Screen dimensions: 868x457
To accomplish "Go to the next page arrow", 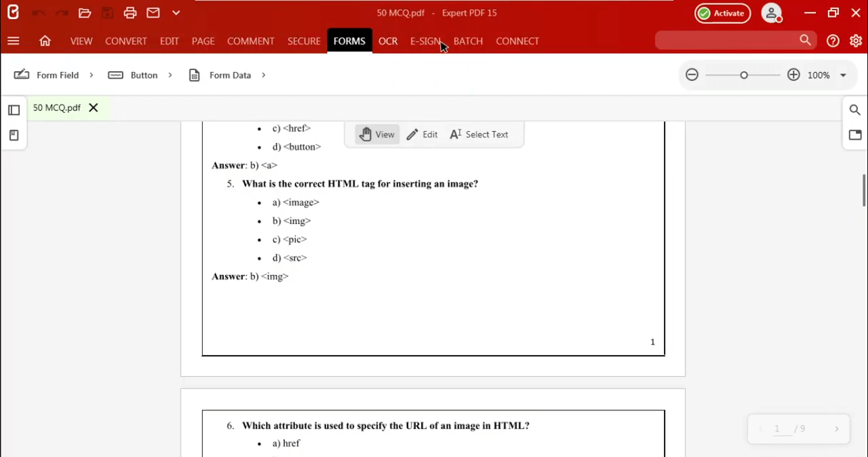I will pyautogui.click(x=837, y=429).
